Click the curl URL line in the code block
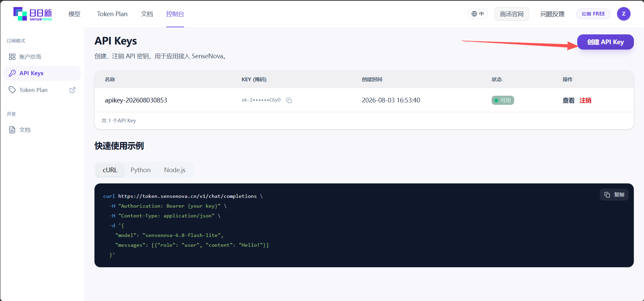The height and width of the screenshot is (301, 644). point(183,196)
